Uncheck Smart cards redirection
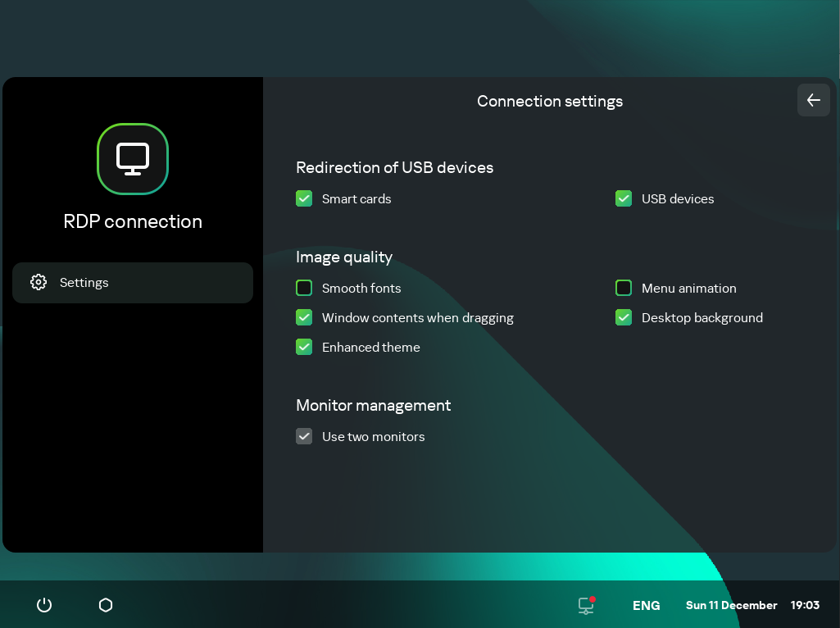The width and height of the screenshot is (840, 628). coord(304,198)
